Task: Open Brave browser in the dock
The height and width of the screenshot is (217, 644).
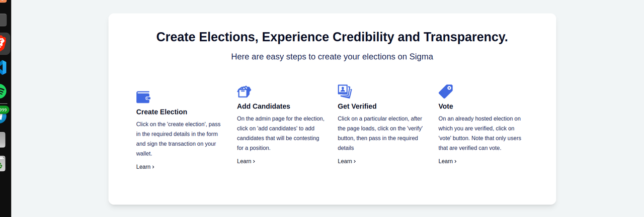Action: click(2, 44)
